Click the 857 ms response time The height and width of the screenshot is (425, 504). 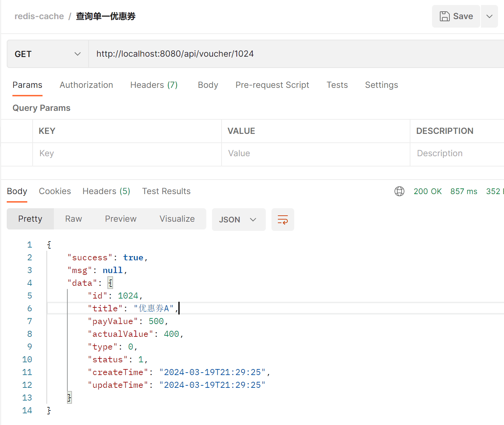(464, 191)
